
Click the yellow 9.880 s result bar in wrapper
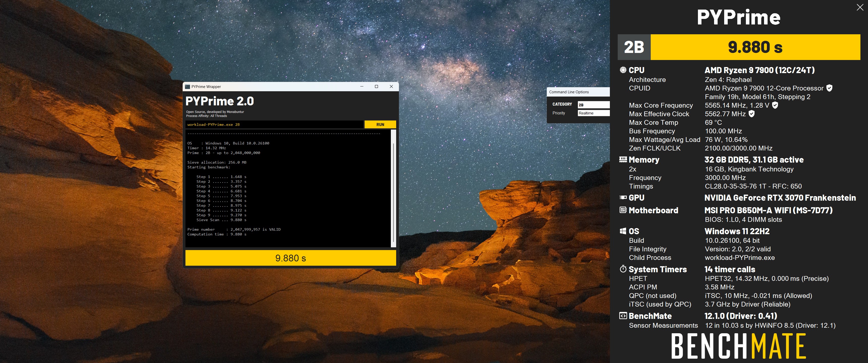[x=290, y=258]
